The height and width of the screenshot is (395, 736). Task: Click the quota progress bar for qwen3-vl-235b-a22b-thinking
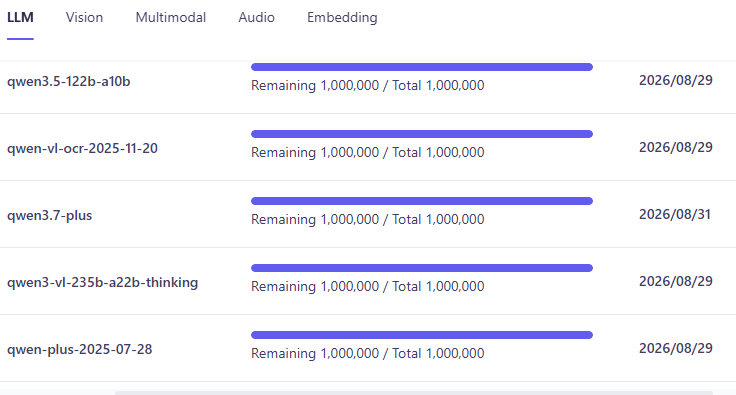pos(422,268)
